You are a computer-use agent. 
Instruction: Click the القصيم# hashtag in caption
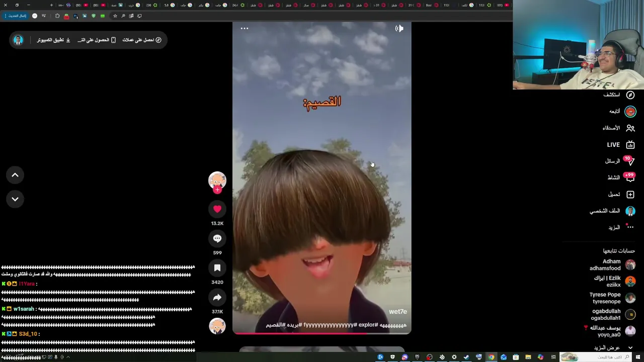275,325
